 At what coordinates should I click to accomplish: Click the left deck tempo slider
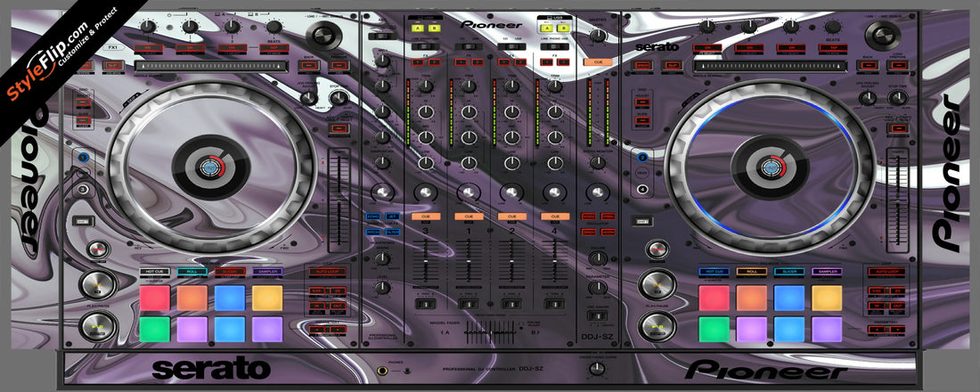[x=340, y=199]
